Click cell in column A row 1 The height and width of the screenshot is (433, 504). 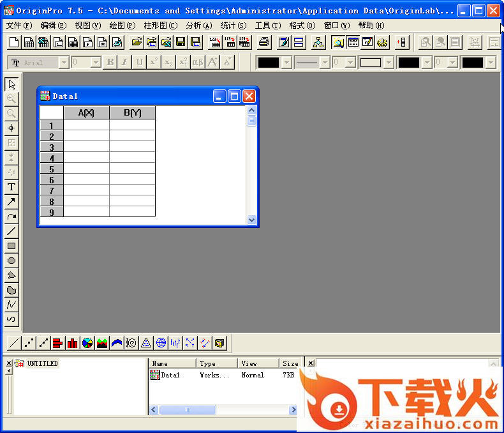point(87,125)
